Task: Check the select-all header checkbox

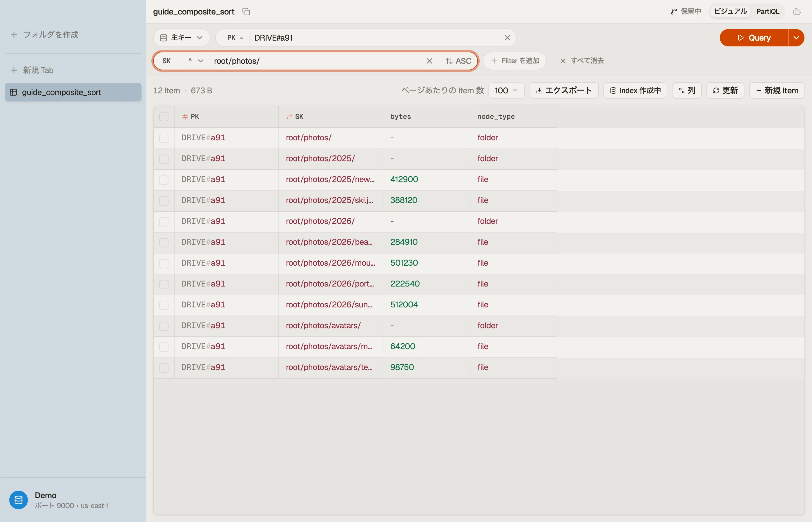Action: click(164, 117)
